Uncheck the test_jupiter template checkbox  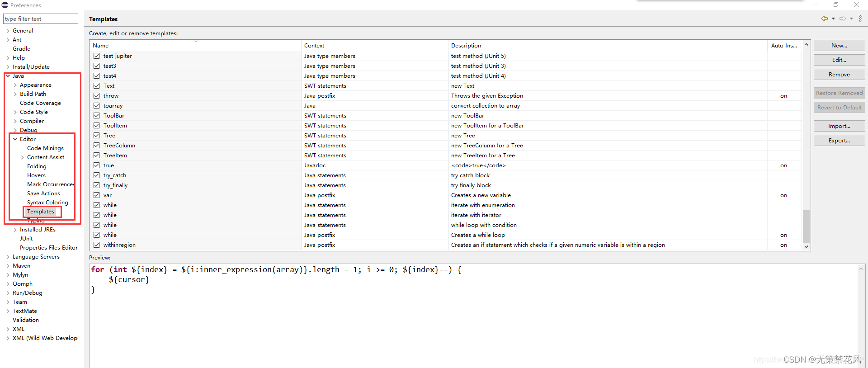[x=97, y=56]
